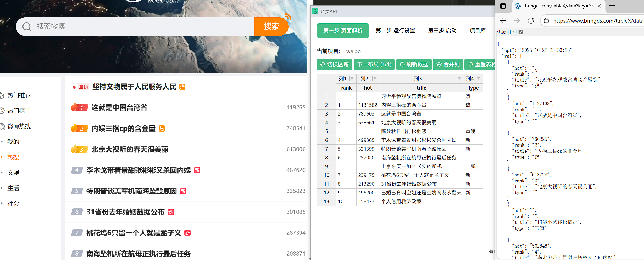Click the WordPress logo on the browser tab

point(518,6)
